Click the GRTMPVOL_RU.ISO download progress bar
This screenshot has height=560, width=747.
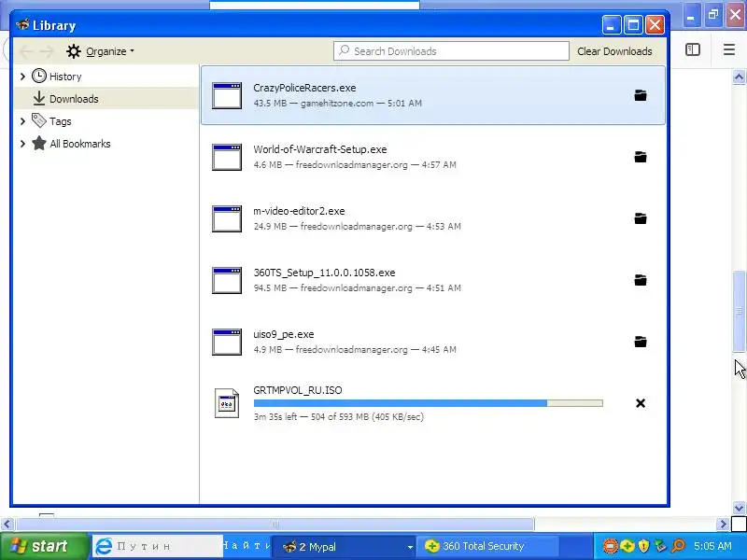[x=429, y=403]
